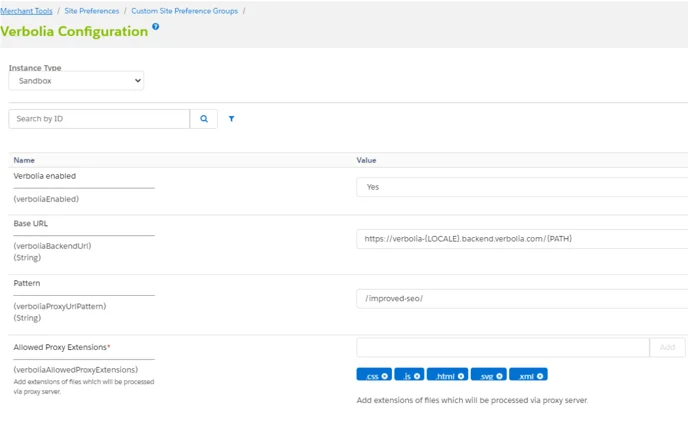Open the help icon beside Verbolia Configuration

(x=155, y=26)
